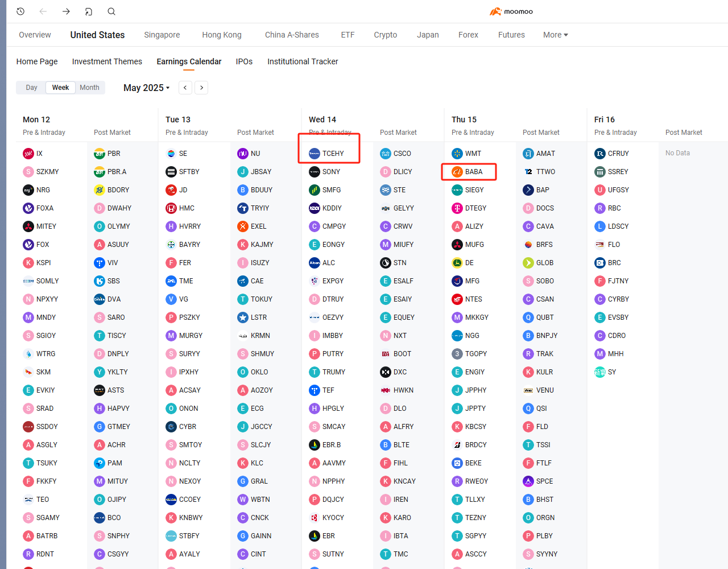The width and height of the screenshot is (728, 569).
Task: Click the BABA stock logo icon
Action: (x=457, y=172)
